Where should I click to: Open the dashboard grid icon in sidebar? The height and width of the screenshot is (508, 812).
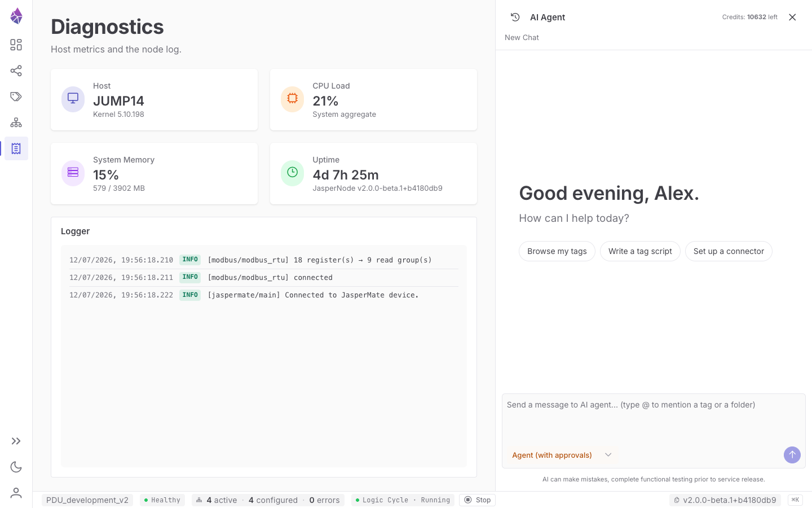pyautogui.click(x=16, y=45)
